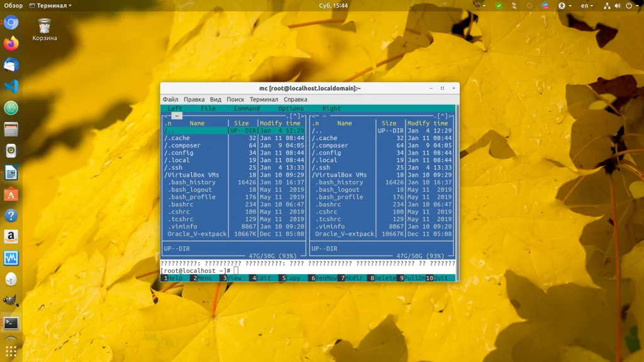Expand the accessibility menu in the top bar
The width and height of the screenshot is (644, 362).
coord(564,6)
